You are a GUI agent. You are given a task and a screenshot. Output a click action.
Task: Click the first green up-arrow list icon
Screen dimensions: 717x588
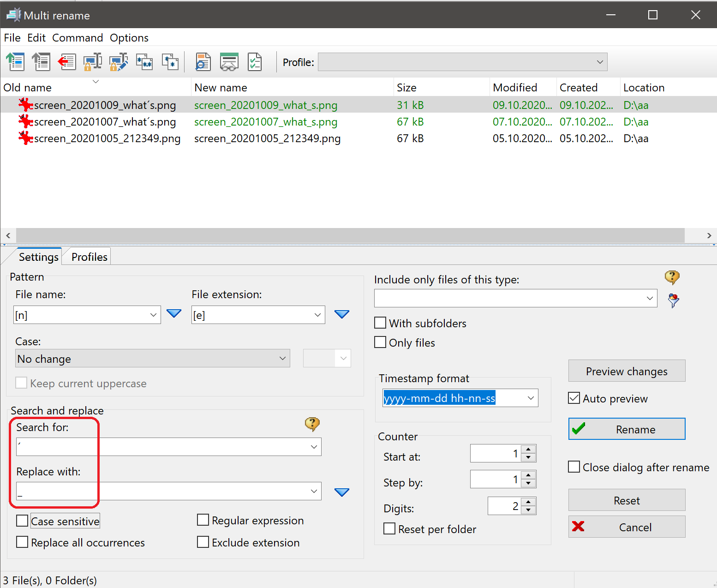pos(15,62)
